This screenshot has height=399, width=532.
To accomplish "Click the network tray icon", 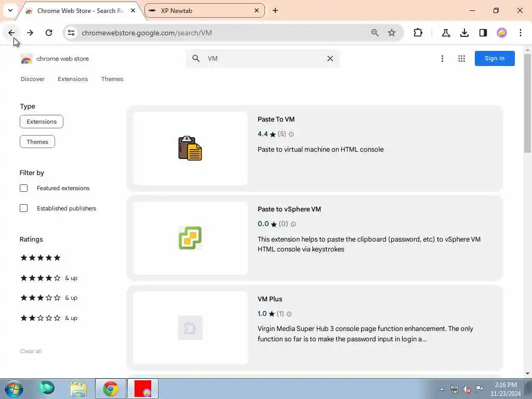I will 454,389.
